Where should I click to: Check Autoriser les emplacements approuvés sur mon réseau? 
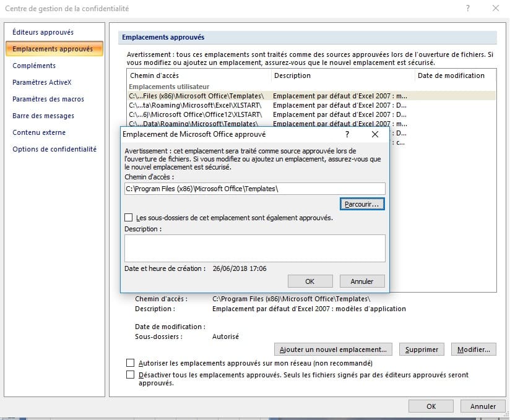(x=130, y=363)
